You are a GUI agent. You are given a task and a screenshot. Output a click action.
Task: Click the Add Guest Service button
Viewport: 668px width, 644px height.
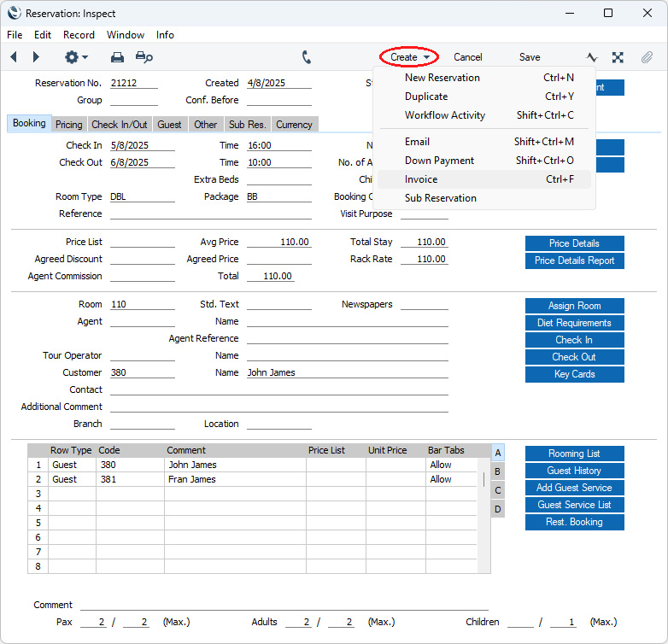pos(574,488)
